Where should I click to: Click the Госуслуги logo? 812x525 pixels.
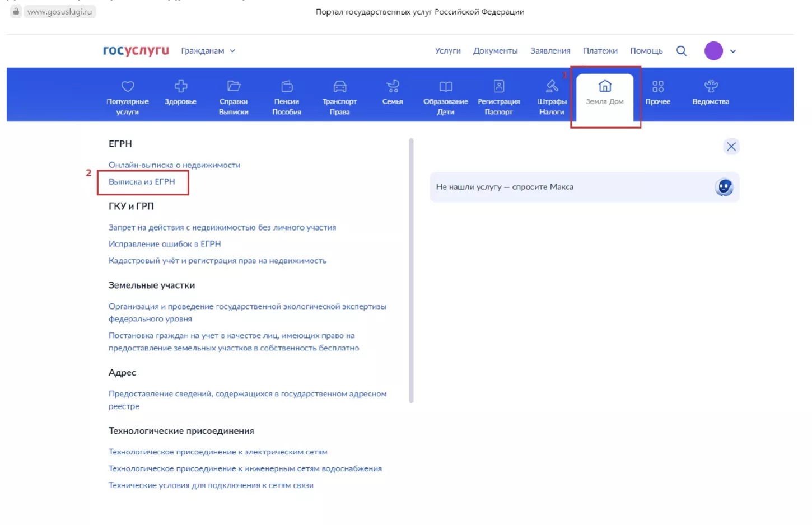coord(136,50)
